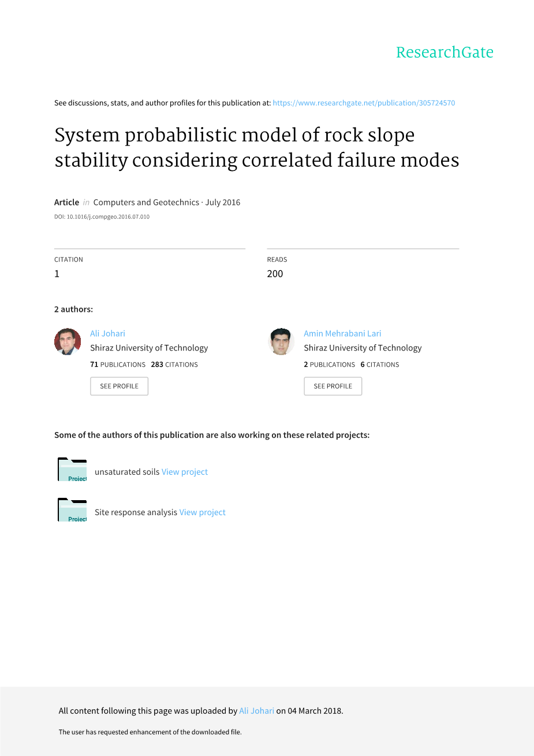Click Ali Johari's 283 citations stat

(x=174, y=364)
